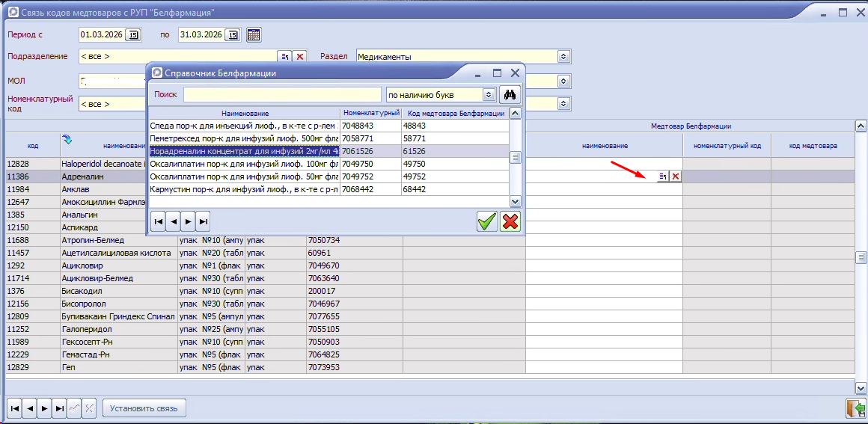Jump to first record in the main grid

click(14, 408)
